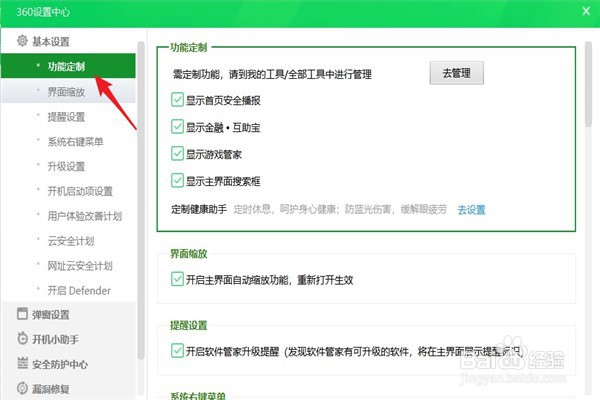Toggle 开启软件管家升级提醒 checkbox
This screenshot has width=600, height=400.
click(x=177, y=350)
